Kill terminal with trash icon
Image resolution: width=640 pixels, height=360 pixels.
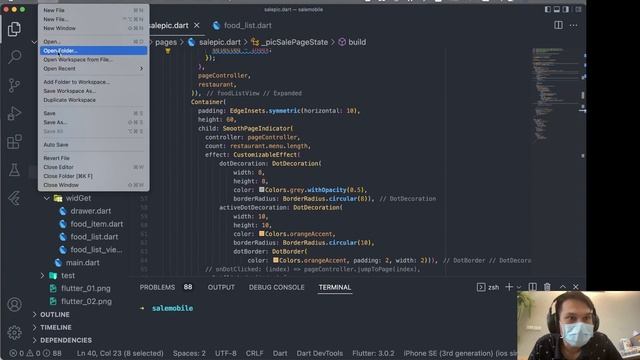[547, 287]
